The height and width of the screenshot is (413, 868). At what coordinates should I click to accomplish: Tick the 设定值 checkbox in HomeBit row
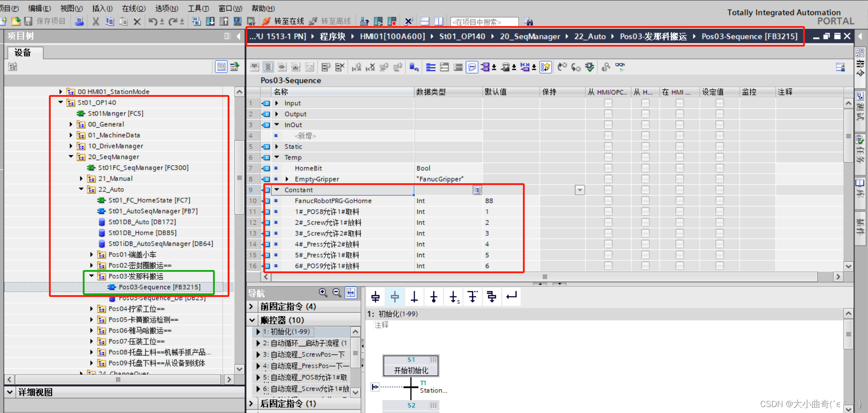point(719,168)
